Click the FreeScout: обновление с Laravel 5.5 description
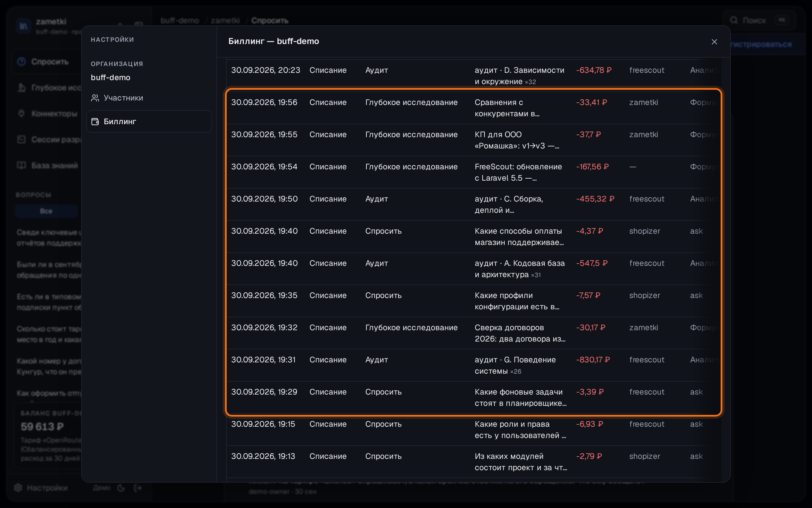812x508 pixels. pos(518,172)
